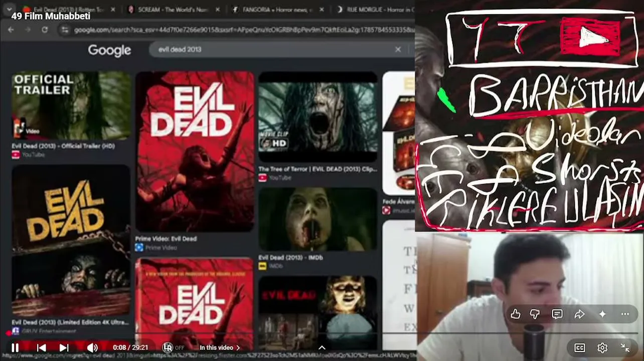Open 'Evil Dead (2013) - Official Trailer (HD)' link
Viewport: 644px width, 361px height.
pyautogui.click(x=63, y=146)
